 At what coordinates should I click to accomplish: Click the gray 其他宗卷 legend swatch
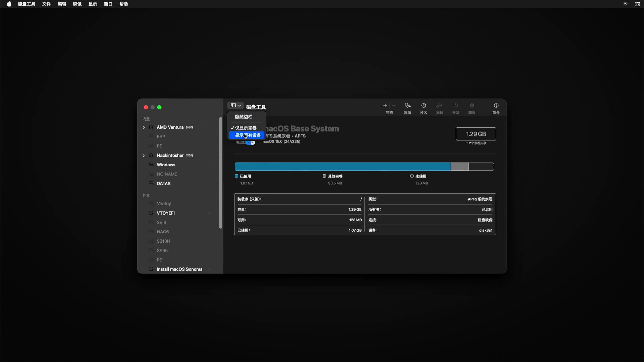(x=324, y=176)
